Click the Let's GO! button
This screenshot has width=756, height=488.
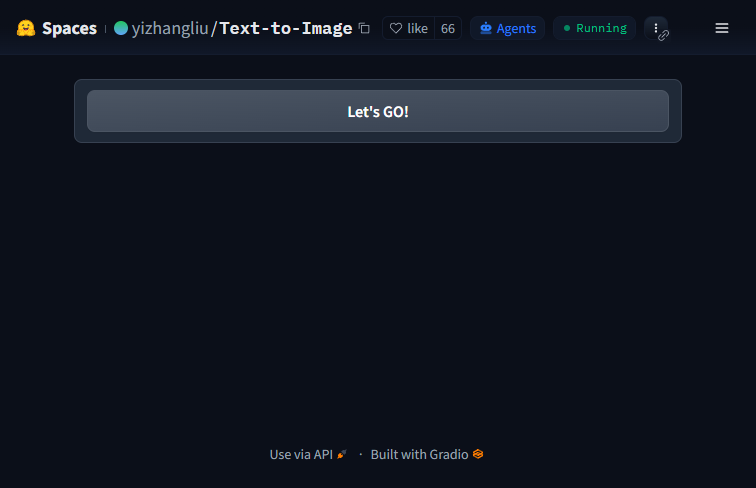click(x=378, y=111)
